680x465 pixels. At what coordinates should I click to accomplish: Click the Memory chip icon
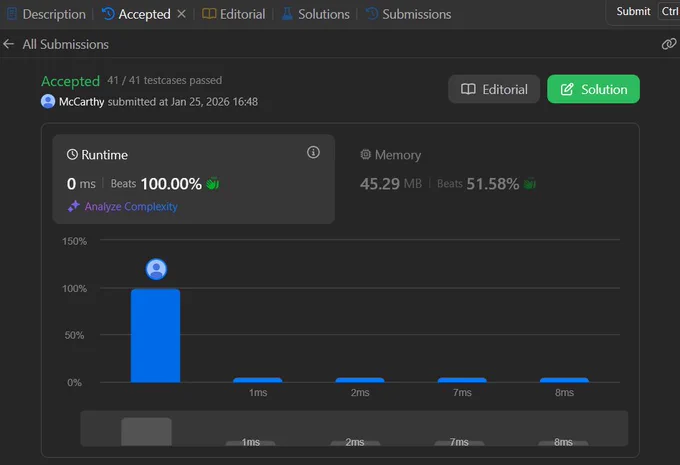[366, 154]
